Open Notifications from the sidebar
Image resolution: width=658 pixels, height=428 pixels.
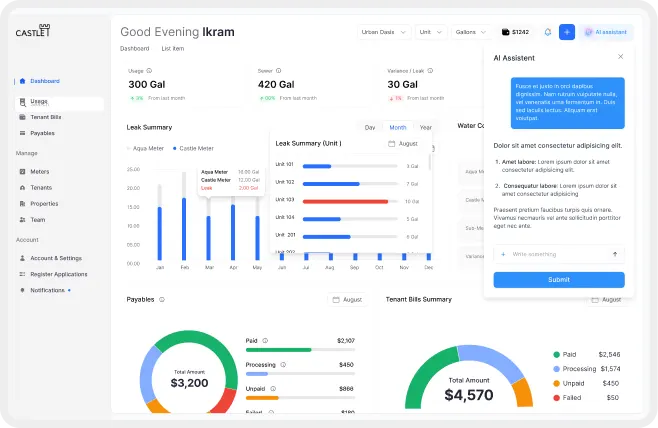click(47, 290)
